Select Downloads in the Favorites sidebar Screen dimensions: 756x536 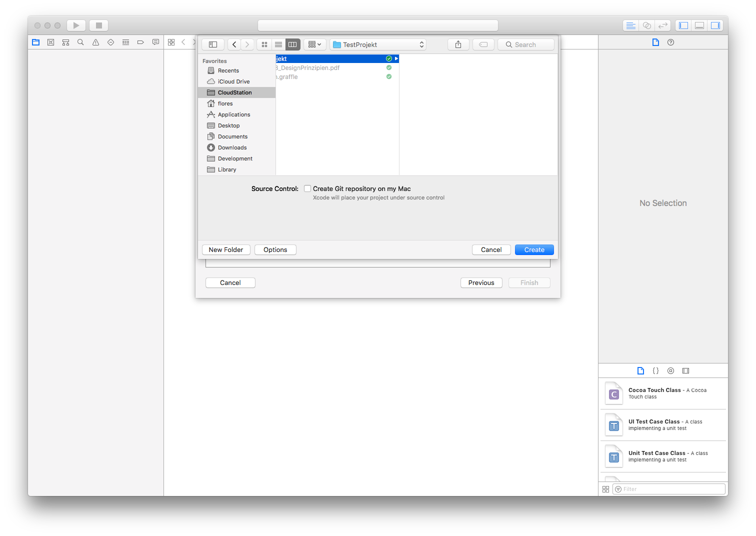point(231,147)
